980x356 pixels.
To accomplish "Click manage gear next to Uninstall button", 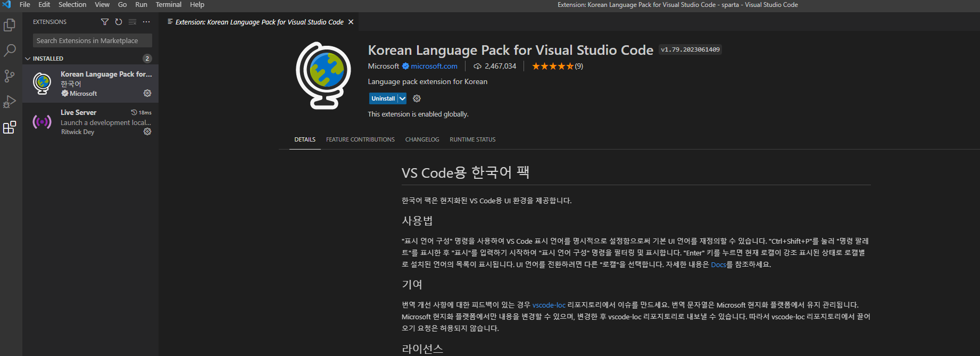I will click(417, 98).
